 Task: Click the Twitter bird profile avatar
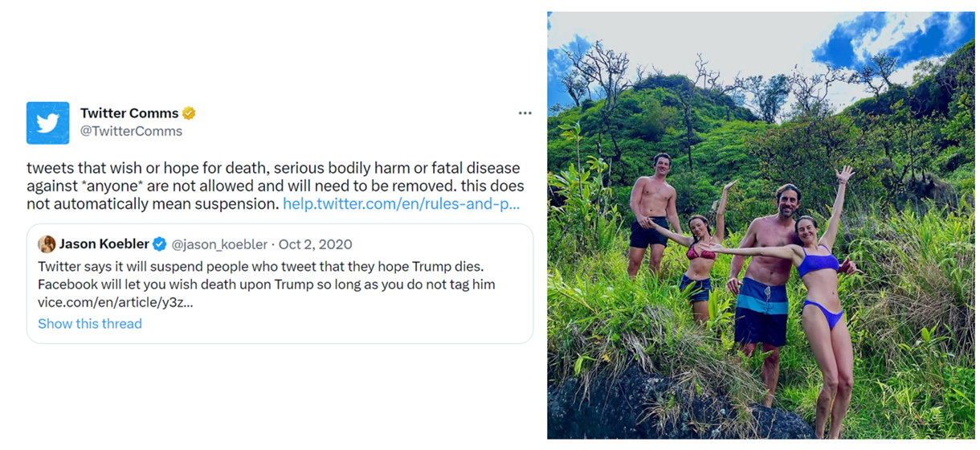[x=47, y=123]
